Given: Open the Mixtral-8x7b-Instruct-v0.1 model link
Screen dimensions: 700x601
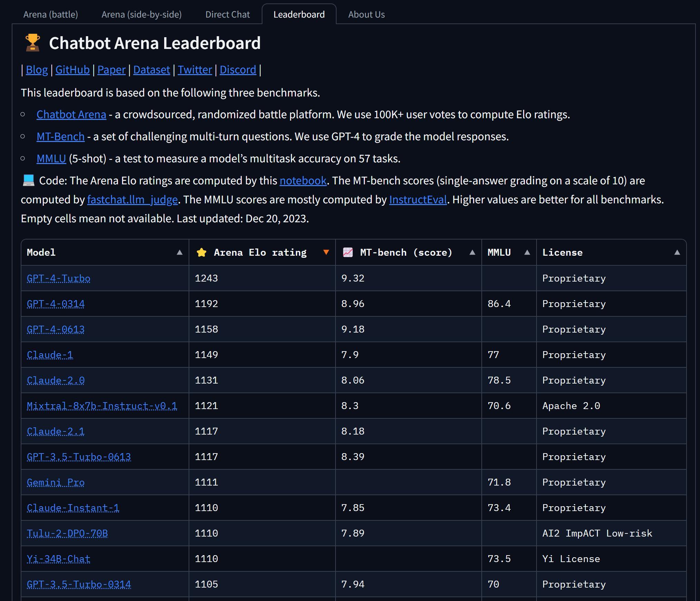Looking at the screenshot, I should pyautogui.click(x=102, y=406).
